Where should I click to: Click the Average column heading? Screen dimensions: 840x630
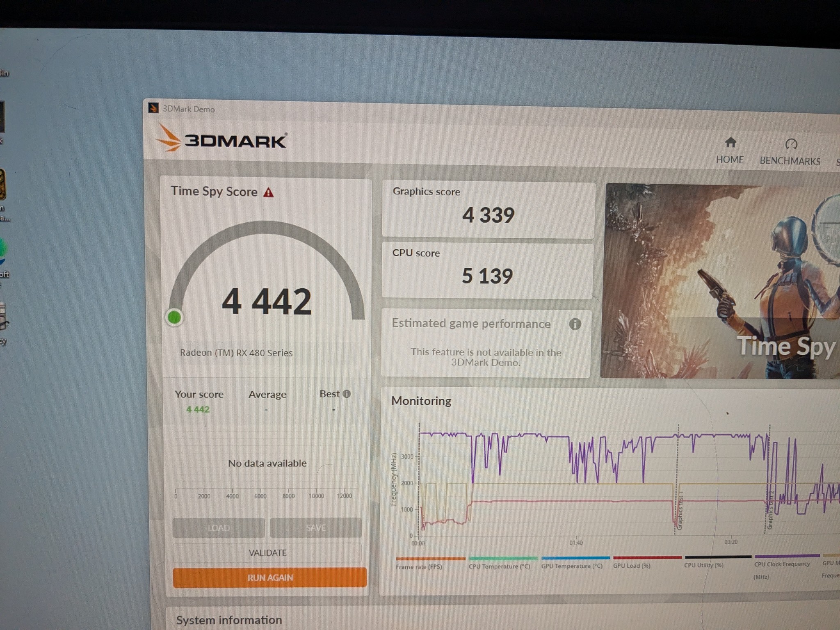coord(267,395)
